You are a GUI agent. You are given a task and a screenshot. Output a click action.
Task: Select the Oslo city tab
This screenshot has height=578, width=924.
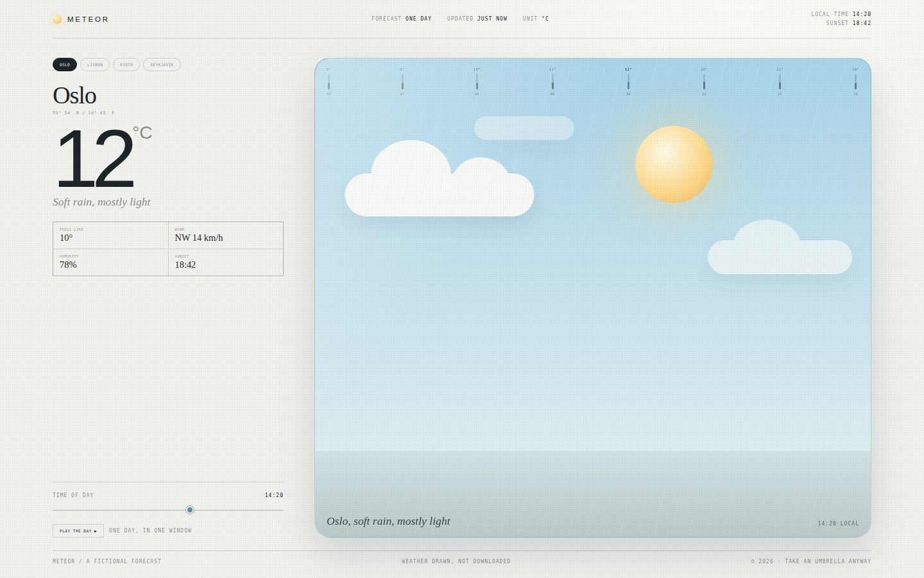pos(65,65)
